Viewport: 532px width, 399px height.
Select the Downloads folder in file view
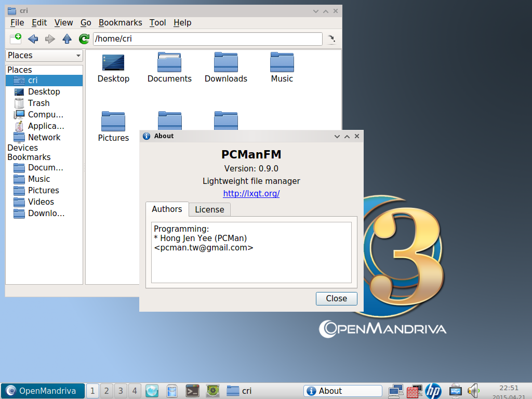click(x=225, y=68)
